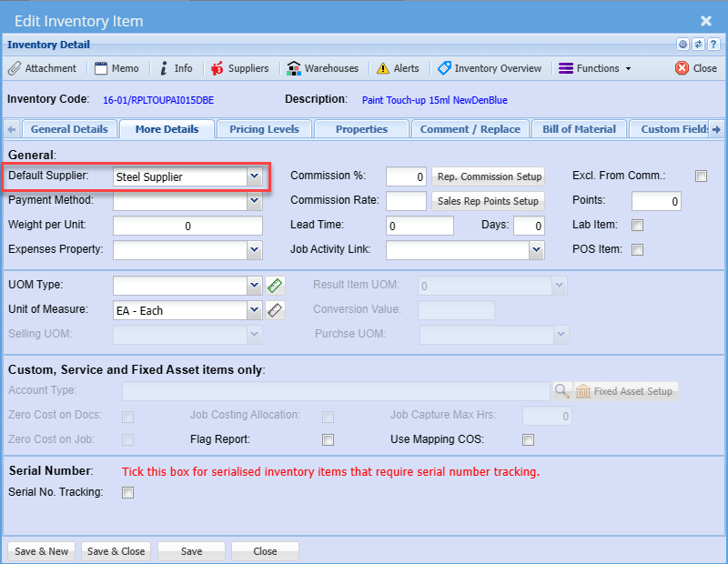This screenshot has height=564, width=728.
Task: Open Inventory Overview from toolbar
Action: [490, 68]
